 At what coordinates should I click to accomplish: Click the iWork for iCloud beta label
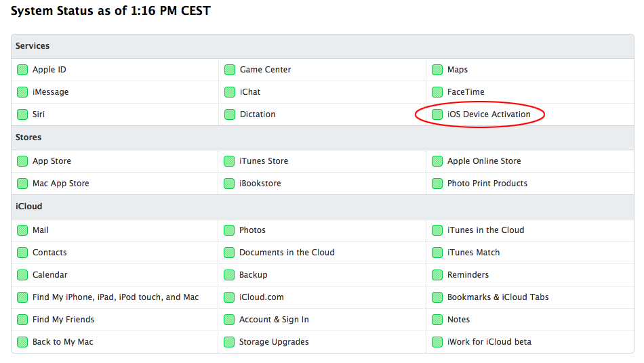pyautogui.click(x=489, y=342)
